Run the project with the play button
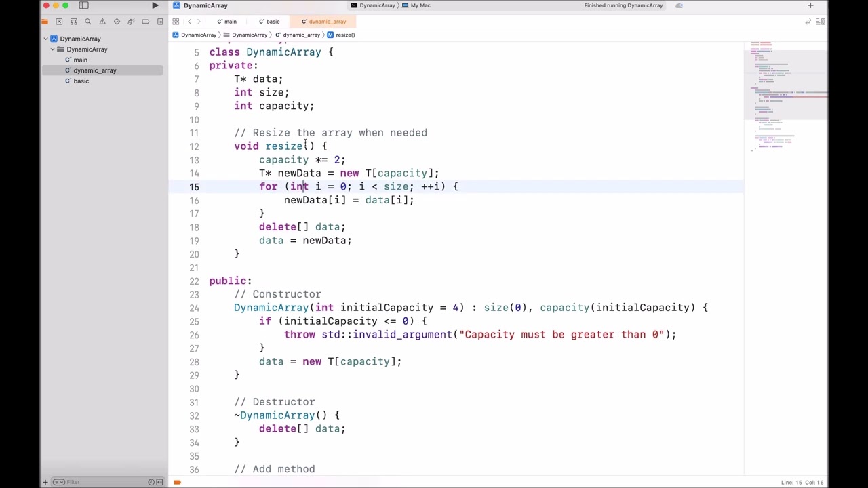Image resolution: width=868 pixels, height=488 pixels. tap(155, 5)
